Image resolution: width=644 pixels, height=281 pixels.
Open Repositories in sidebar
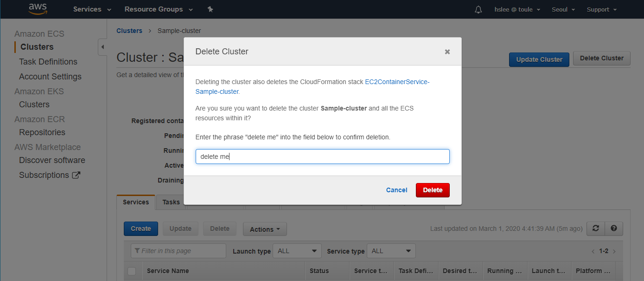[x=42, y=132]
